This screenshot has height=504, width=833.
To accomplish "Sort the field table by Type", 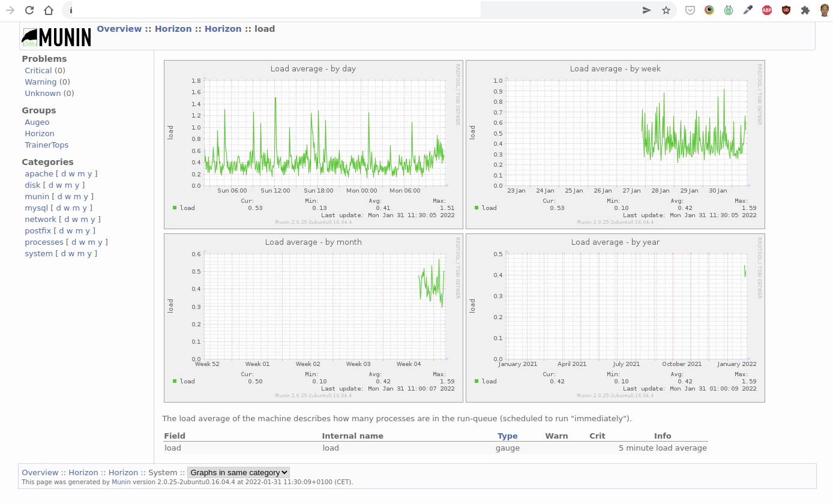I will pos(507,436).
